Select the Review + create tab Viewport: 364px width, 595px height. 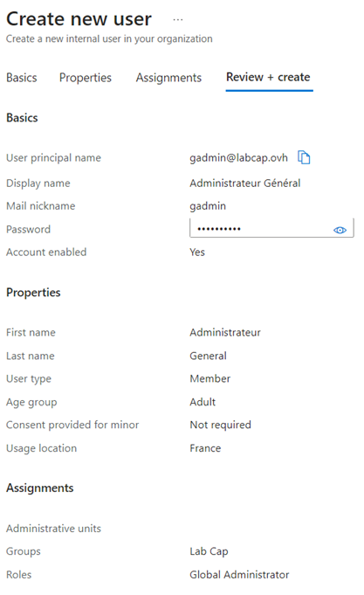269,77
